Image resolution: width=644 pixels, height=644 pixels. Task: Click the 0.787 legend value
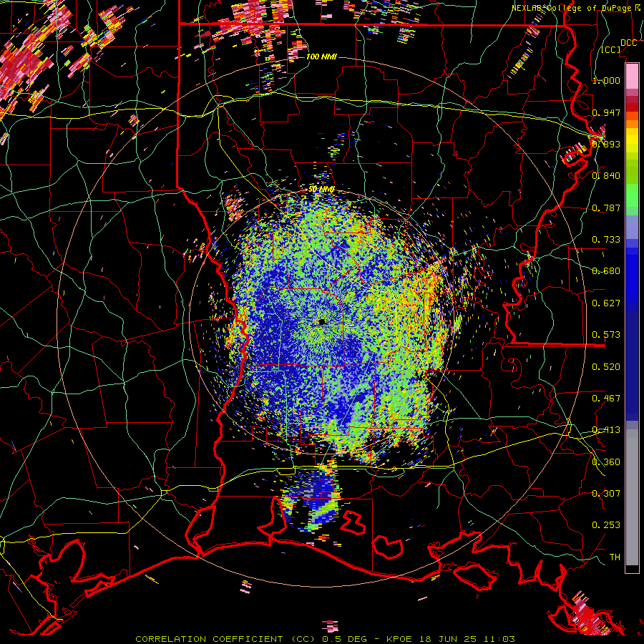(x=606, y=208)
